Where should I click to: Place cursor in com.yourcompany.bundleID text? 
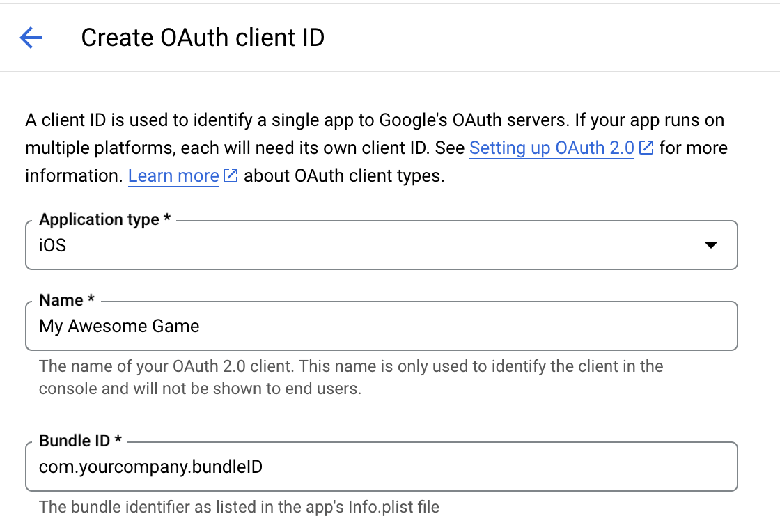tap(150, 467)
